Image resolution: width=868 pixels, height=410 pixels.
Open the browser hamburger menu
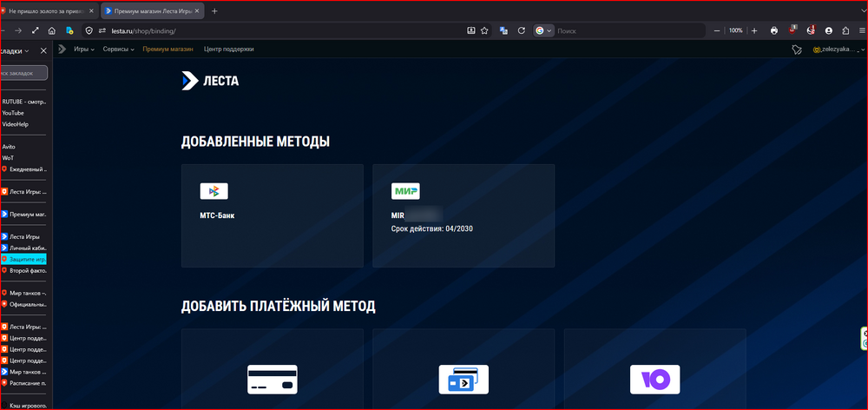pyautogui.click(x=863, y=31)
